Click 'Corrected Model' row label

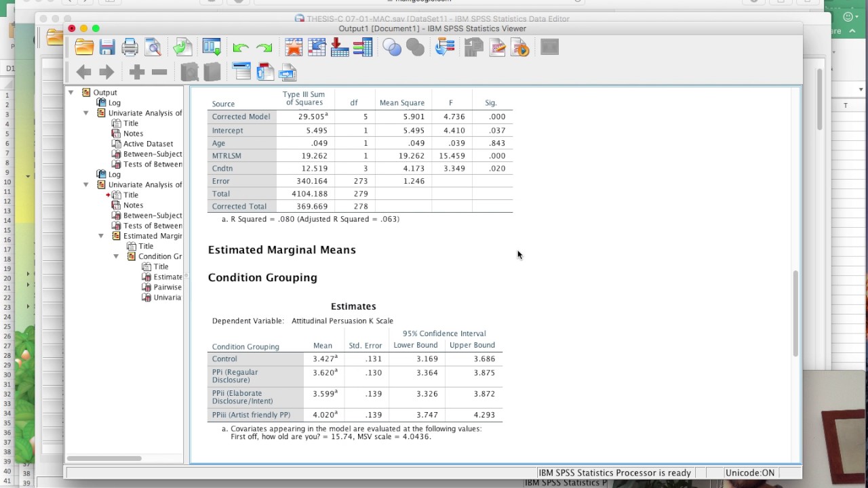click(x=241, y=117)
